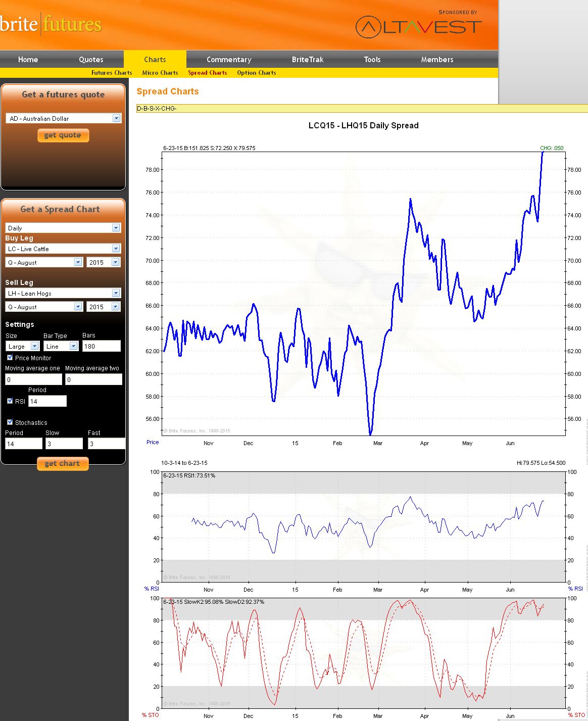
Task: Open the Quotes menu
Action: click(91, 60)
